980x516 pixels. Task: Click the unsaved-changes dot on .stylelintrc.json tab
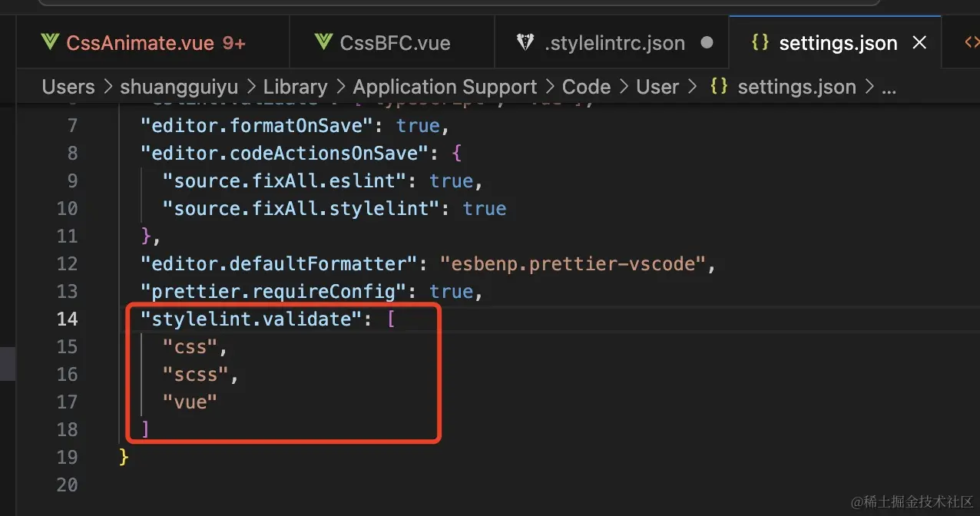tap(707, 44)
